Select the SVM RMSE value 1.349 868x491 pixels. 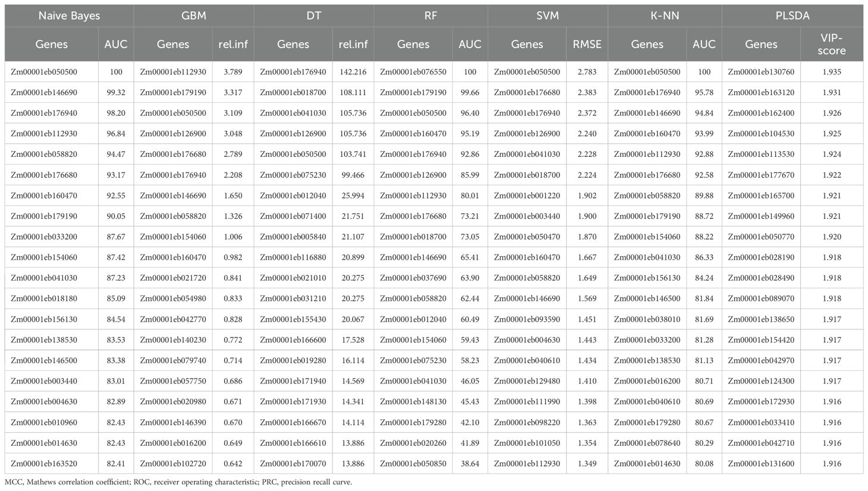click(x=587, y=464)
